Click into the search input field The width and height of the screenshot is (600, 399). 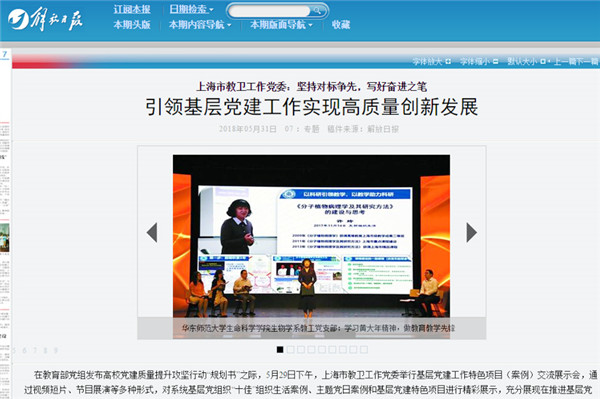pos(269,11)
